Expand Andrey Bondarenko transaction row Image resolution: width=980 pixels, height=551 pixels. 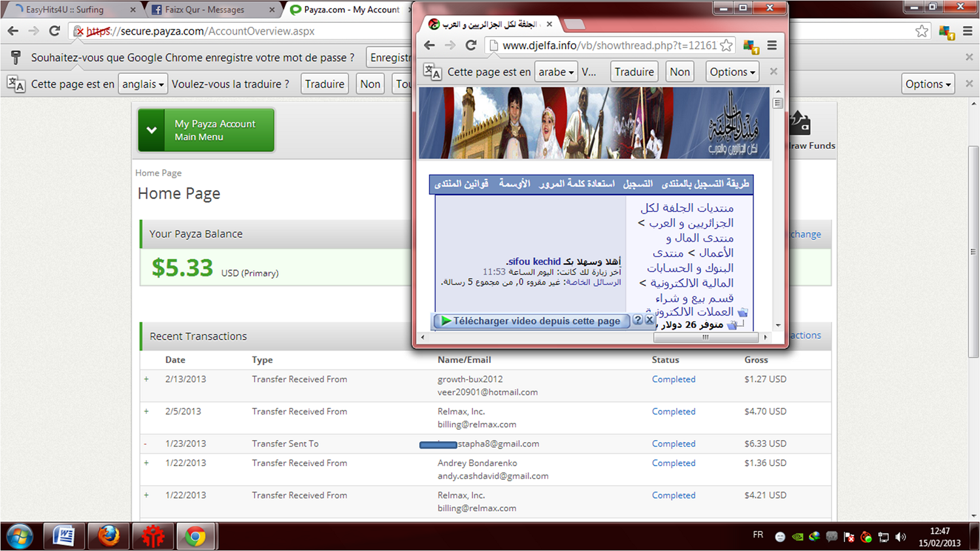pyautogui.click(x=146, y=463)
